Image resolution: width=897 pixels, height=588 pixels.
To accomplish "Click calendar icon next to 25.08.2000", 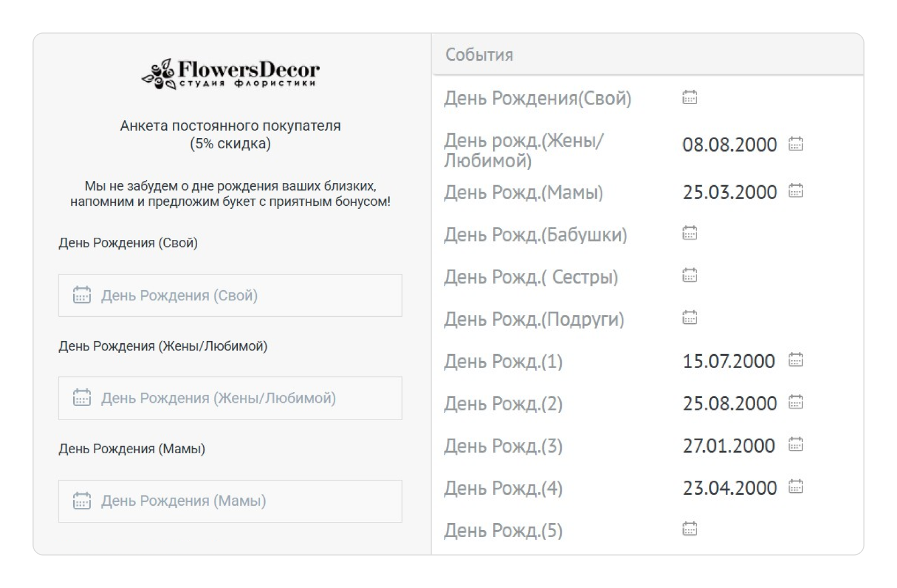I will [795, 402].
